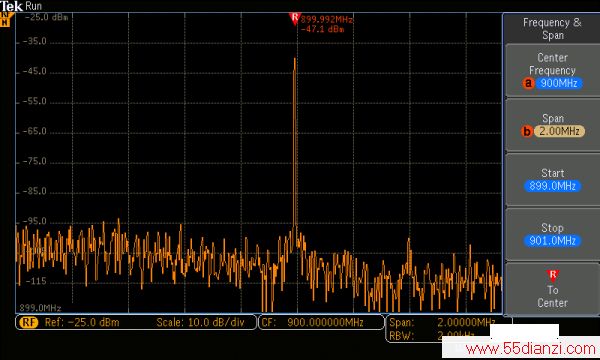
Task: Click the 900MHz center frequency value field
Action: pos(559,83)
